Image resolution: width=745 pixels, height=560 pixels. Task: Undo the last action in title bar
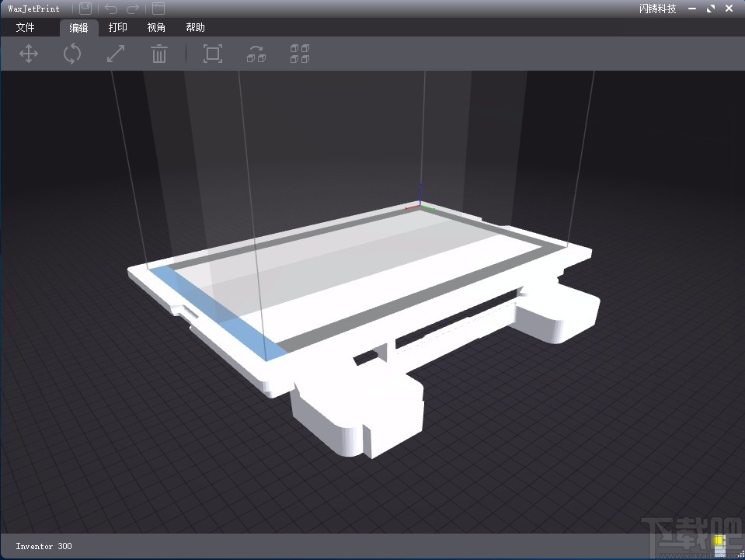point(111,9)
